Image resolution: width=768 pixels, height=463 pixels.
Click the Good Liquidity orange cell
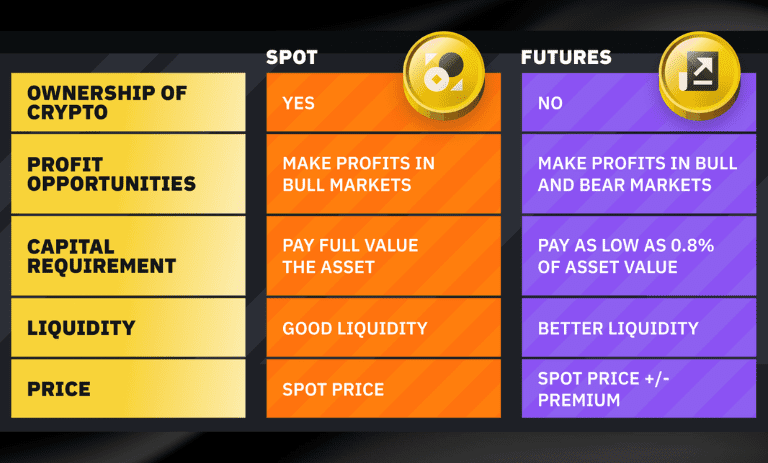click(x=384, y=328)
